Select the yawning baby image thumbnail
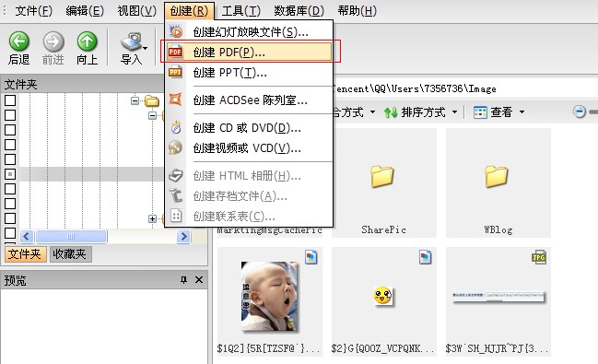 click(x=270, y=296)
